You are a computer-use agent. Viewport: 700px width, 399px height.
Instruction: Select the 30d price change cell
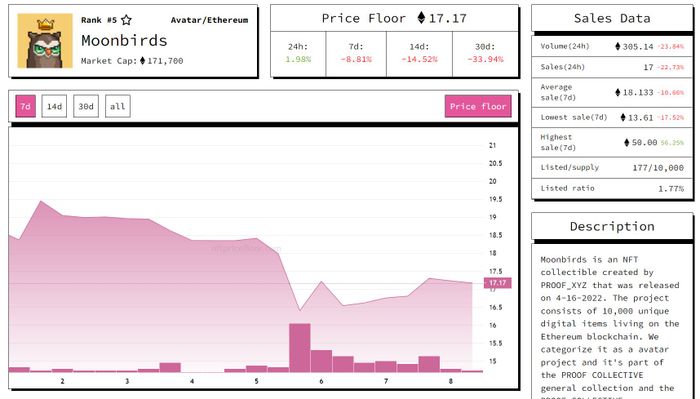pyautogui.click(x=486, y=54)
